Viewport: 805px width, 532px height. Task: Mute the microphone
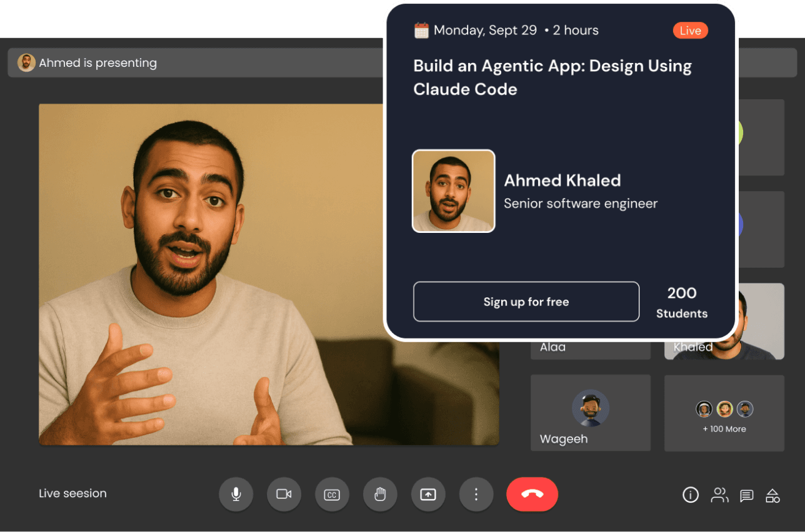236,495
